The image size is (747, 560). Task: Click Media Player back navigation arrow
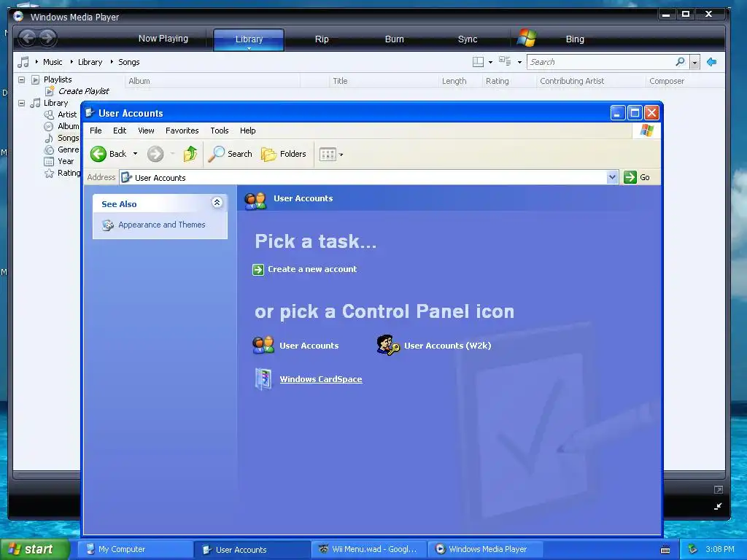28,38
